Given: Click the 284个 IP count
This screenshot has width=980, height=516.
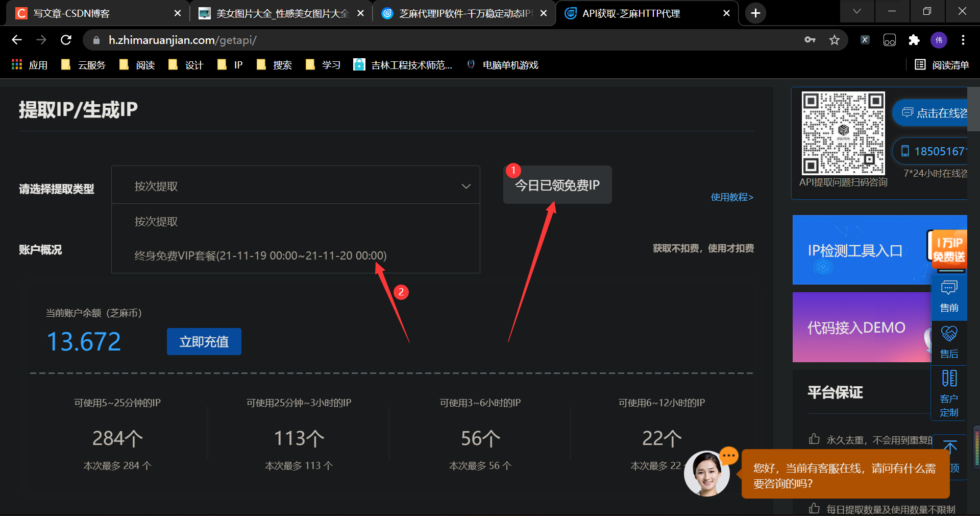Looking at the screenshot, I should (x=117, y=438).
